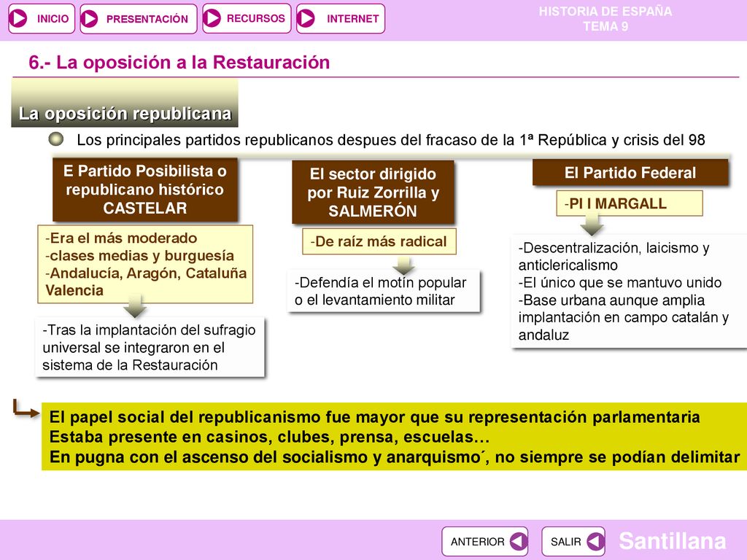Click '-clases medias y burguesía' line
Screen dimensions: 747x560
click(x=139, y=255)
